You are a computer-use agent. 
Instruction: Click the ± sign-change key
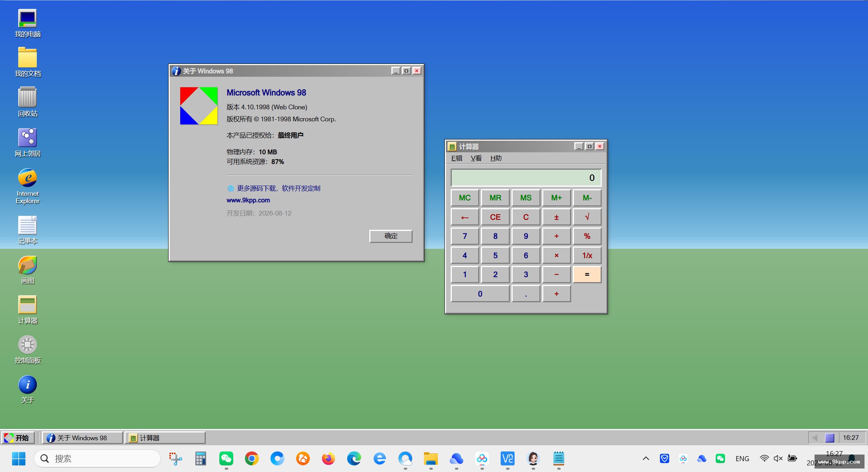[x=556, y=217]
